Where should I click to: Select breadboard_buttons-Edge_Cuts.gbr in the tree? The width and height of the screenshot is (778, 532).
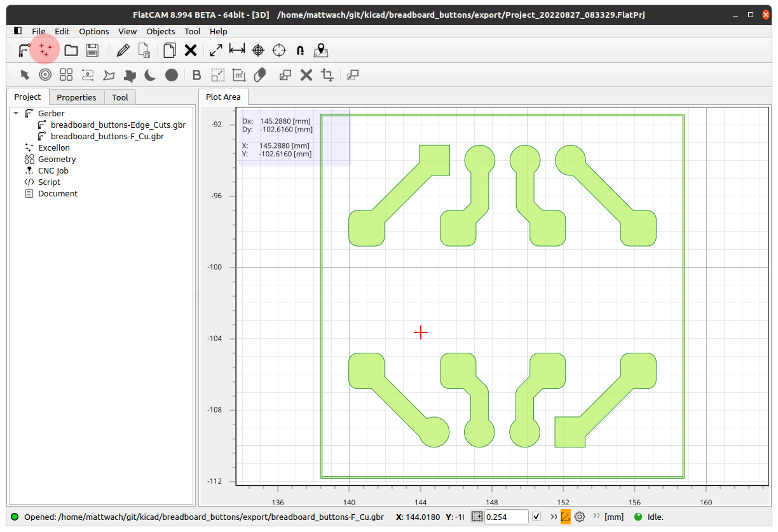pyautogui.click(x=118, y=125)
